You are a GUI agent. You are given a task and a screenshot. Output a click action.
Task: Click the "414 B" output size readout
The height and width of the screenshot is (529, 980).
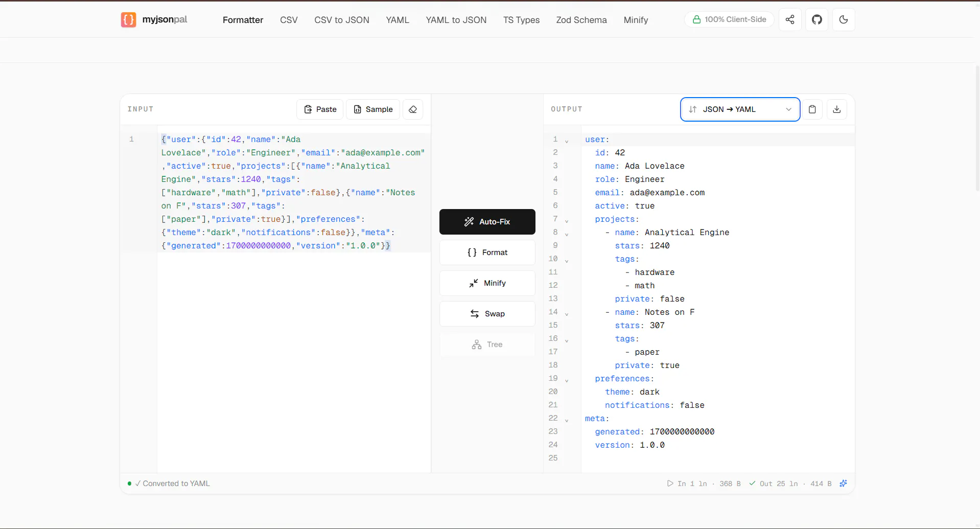coord(821,484)
